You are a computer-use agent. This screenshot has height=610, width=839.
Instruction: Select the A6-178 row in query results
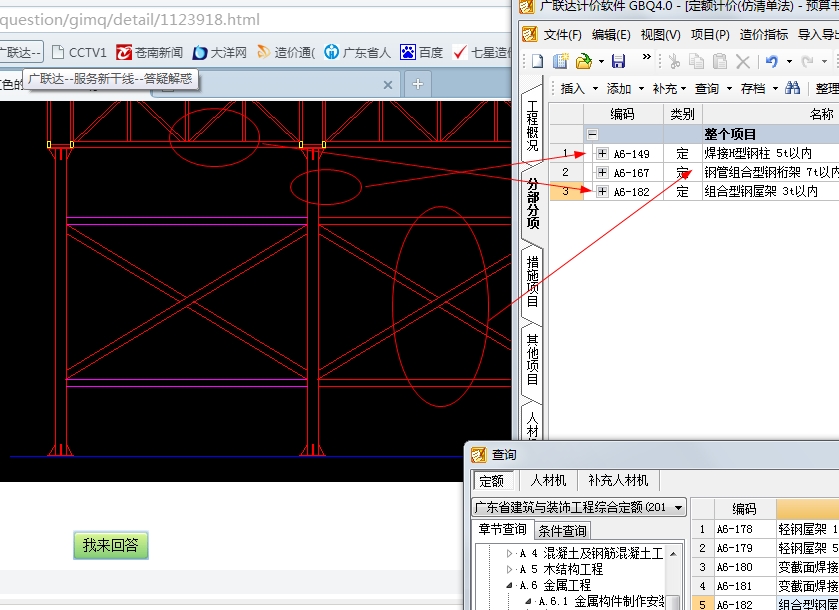click(x=765, y=529)
